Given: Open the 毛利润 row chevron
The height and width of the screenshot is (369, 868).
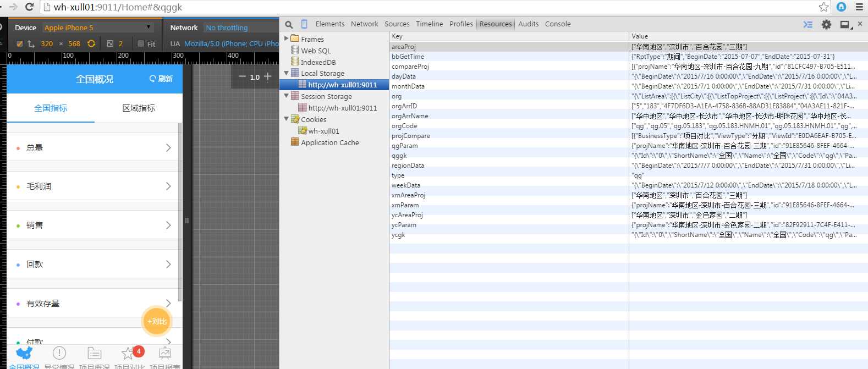Looking at the screenshot, I should 168,186.
